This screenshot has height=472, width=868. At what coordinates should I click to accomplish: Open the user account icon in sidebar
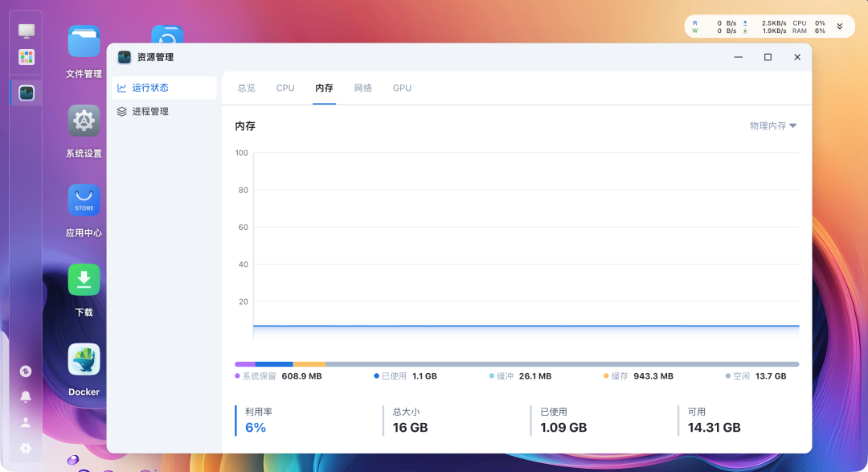25,421
